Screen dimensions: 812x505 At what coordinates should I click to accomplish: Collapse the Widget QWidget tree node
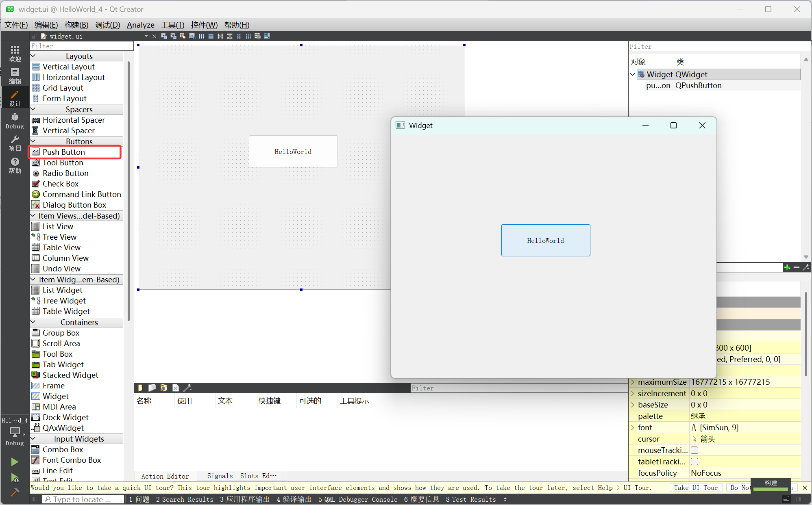(633, 74)
